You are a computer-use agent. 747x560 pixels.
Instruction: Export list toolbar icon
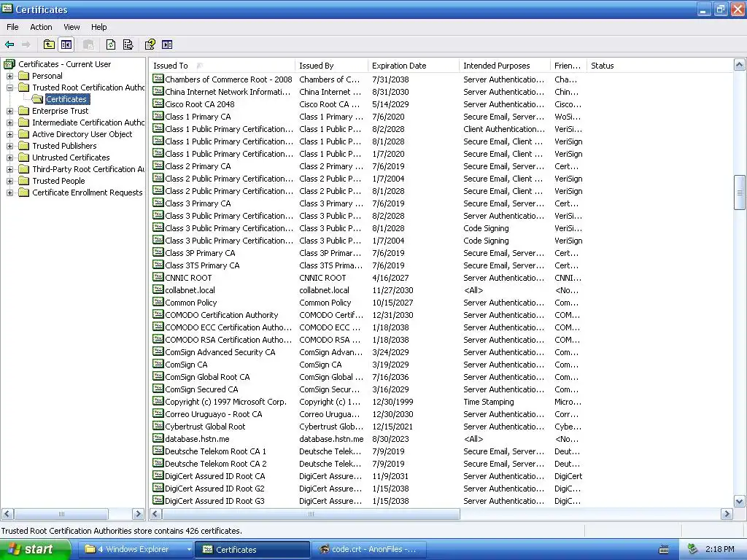click(128, 44)
